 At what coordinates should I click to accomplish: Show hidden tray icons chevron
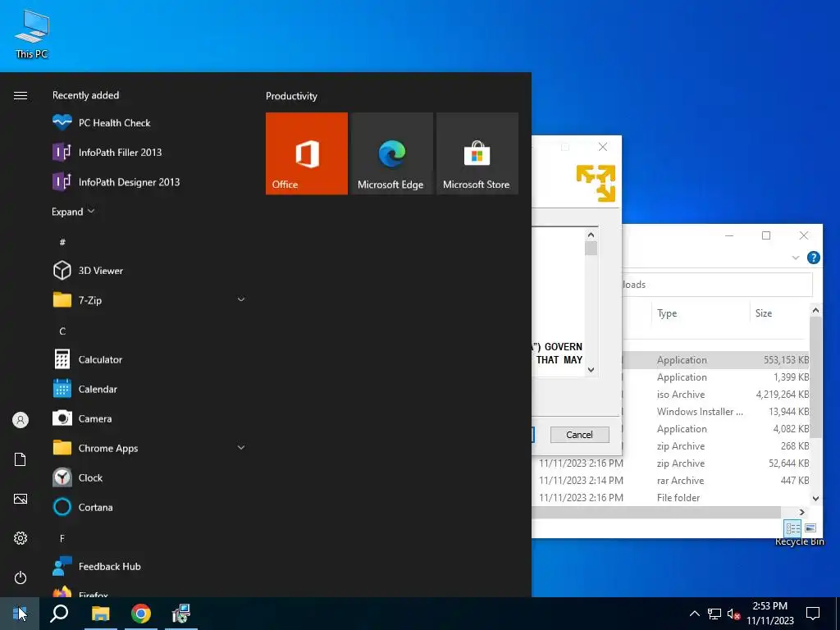pyautogui.click(x=694, y=614)
